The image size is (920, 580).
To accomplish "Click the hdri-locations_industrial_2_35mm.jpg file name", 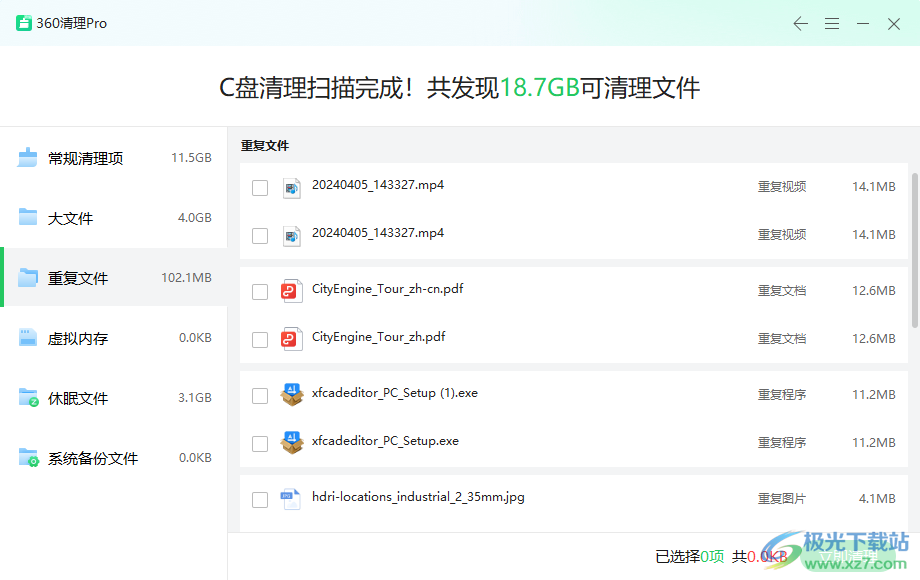I will 418,497.
